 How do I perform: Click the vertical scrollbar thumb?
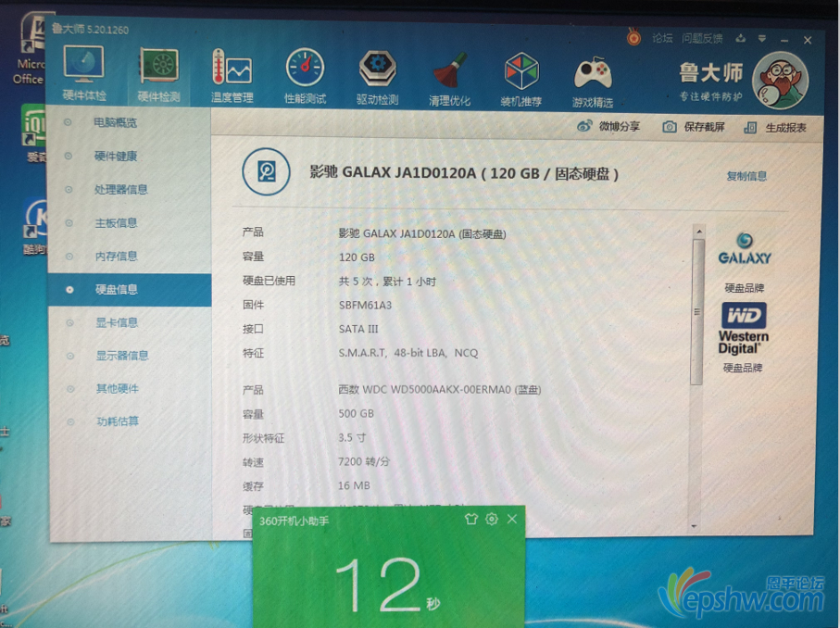tap(697, 312)
